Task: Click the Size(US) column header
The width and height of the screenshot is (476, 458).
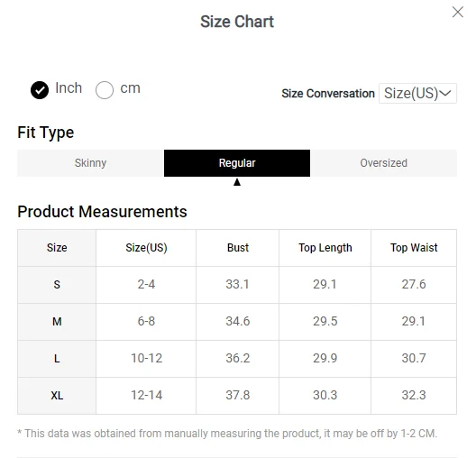Action: point(146,248)
